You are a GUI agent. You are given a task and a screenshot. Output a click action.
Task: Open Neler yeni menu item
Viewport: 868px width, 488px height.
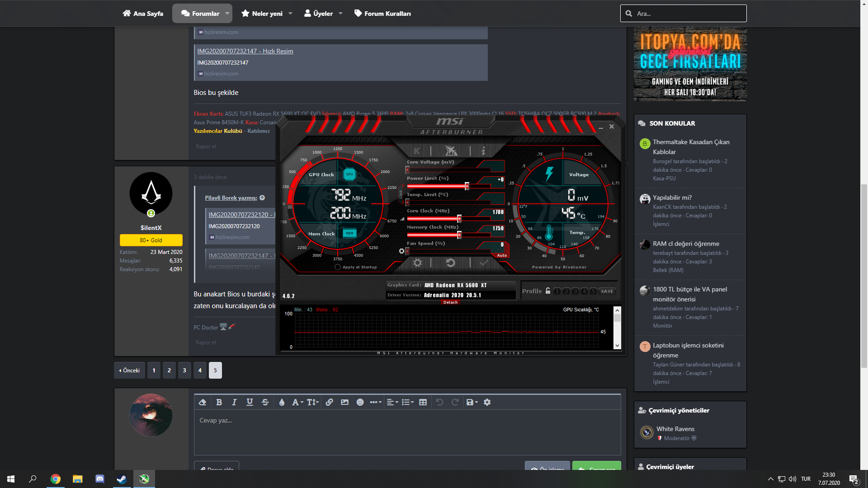tap(262, 14)
